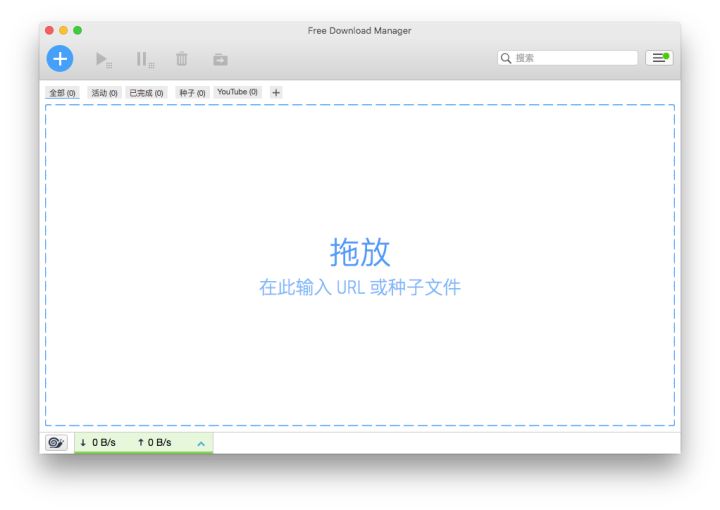Click the blue plus button to add download
Viewport: 720px width, 510px height.
pos(60,59)
